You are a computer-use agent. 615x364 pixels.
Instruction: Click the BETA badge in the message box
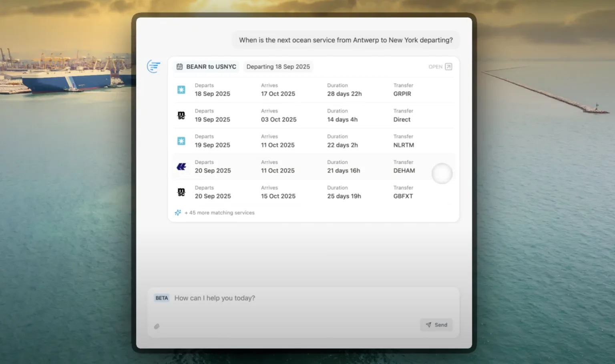click(162, 298)
